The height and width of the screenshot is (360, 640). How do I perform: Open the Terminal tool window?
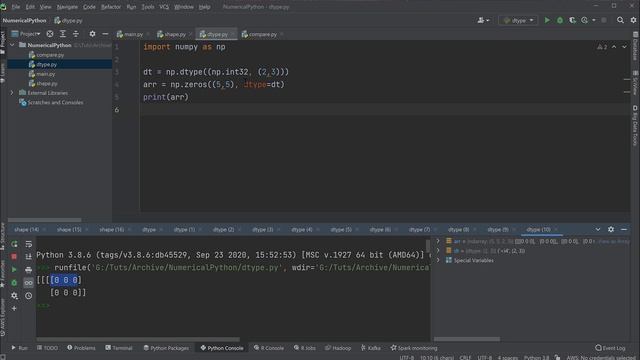click(119, 348)
